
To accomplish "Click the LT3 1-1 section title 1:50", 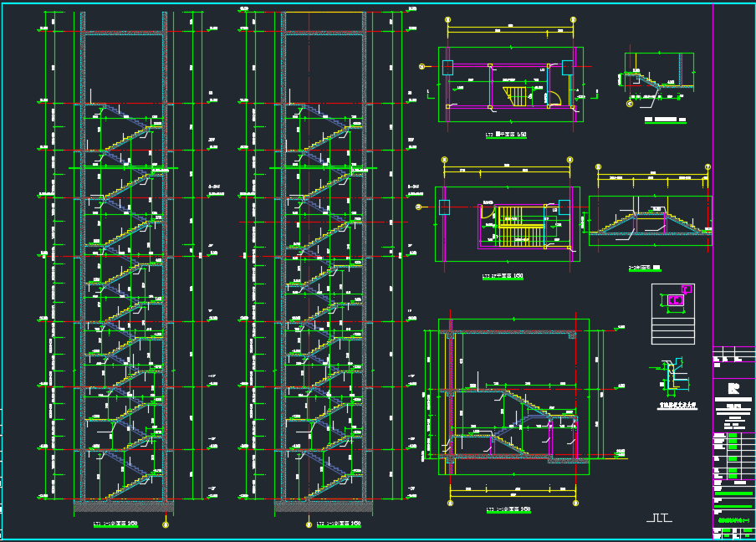I will point(508,509).
